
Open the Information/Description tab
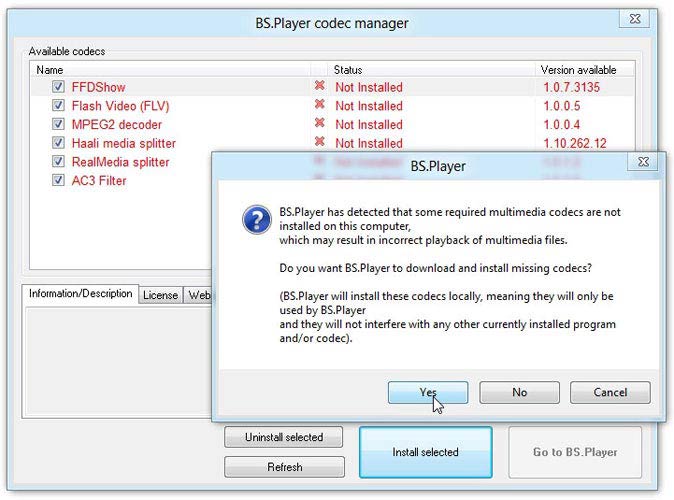pos(80,294)
